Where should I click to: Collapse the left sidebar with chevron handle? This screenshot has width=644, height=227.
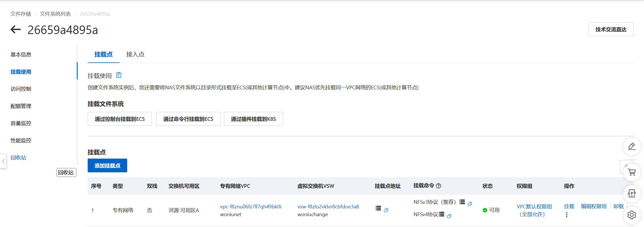click(x=3, y=161)
